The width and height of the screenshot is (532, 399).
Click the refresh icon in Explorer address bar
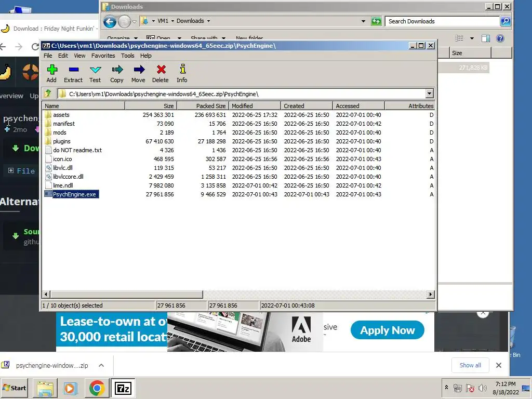click(376, 21)
